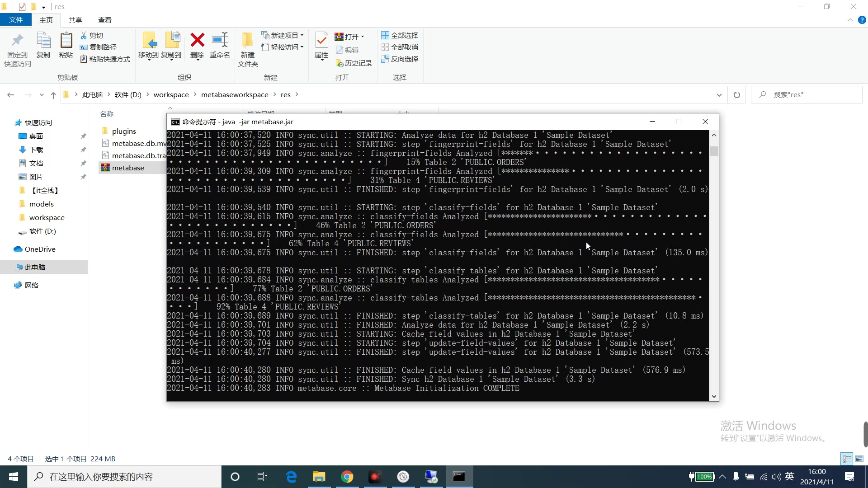Click metabaseworkspace in the breadcrumb
This screenshot has height=488, width=868.
235,94
